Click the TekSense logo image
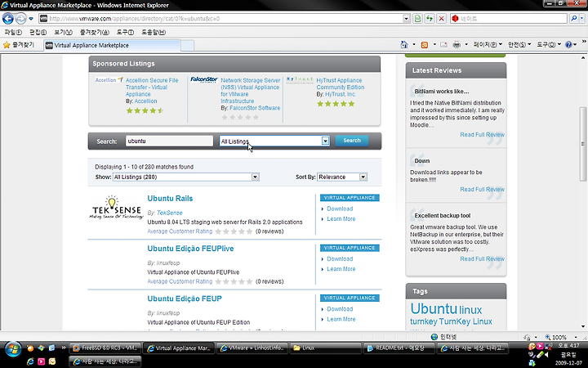588x368 pixels. point(116,207)
